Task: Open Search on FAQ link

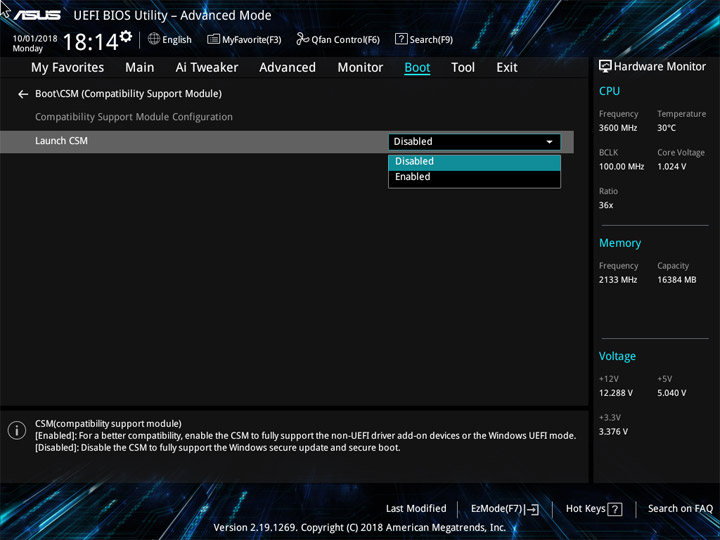Action: (680, 509)
